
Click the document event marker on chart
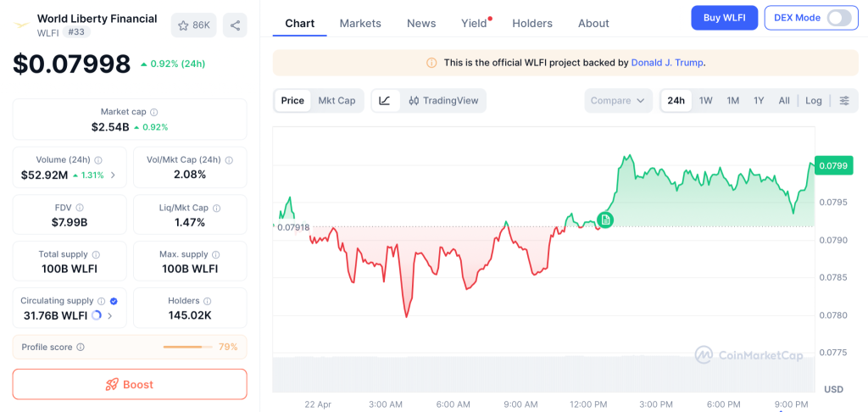(x=604, y=220)
